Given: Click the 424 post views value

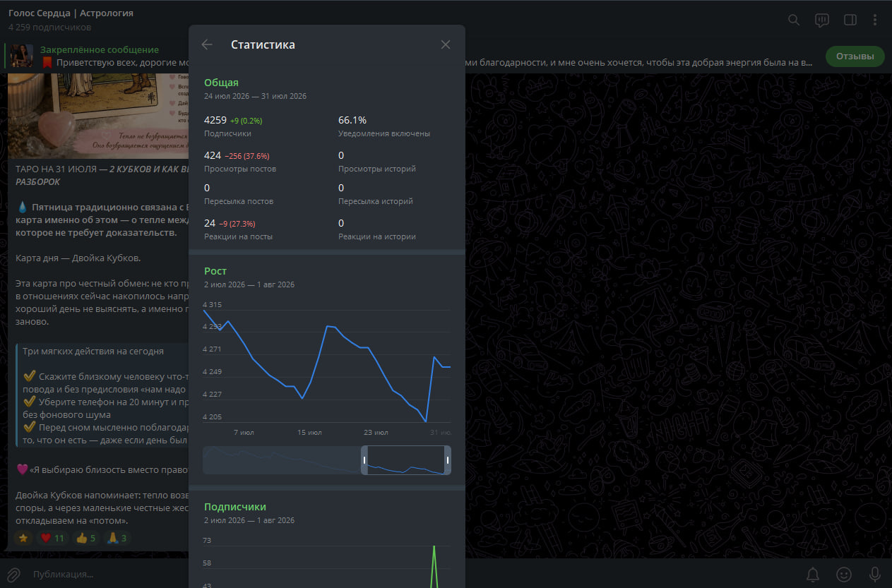Looking at the screenshot, I should coord(213,155).
